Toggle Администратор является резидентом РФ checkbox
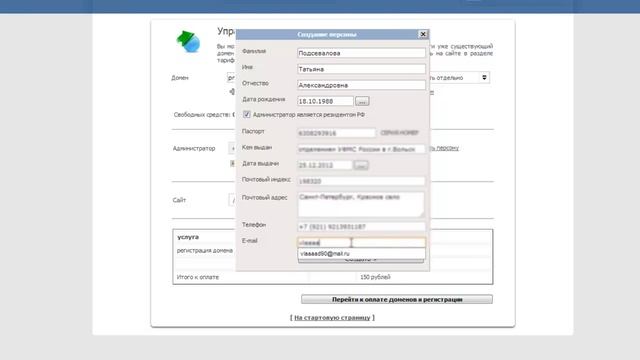The width and height of the screenshot is (640, 360). tap(247, 115)
